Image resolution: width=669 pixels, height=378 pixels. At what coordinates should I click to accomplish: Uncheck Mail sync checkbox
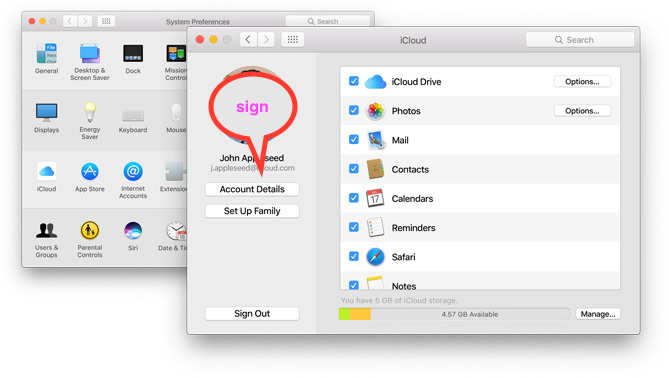[x=354, y=139]
